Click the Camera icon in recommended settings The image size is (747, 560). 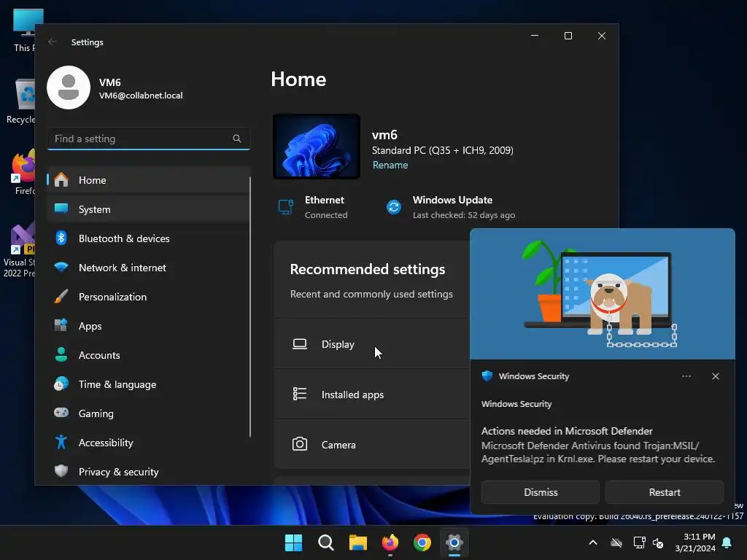coord(300,444)
